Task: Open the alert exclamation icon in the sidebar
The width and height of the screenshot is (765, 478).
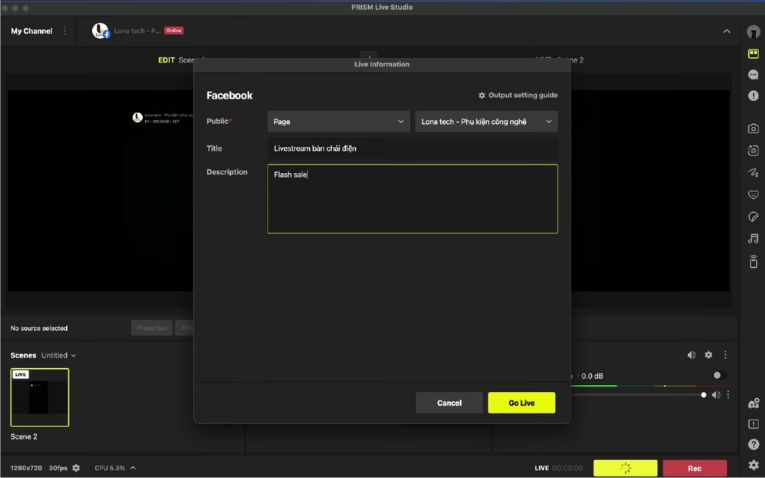Action: pyautogui.click(x=753, y=96)
